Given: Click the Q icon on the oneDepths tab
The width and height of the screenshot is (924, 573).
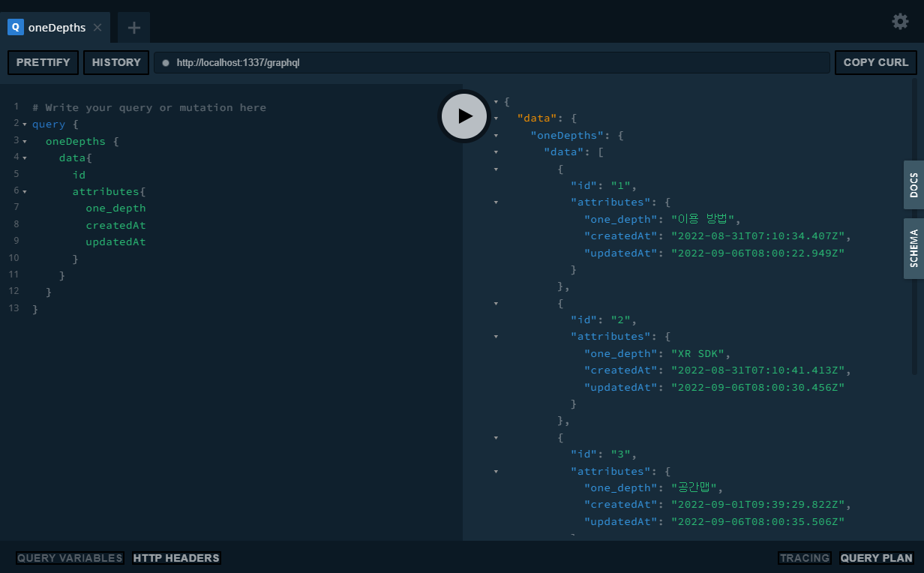Looking at the screenshot, I should 15,28.
